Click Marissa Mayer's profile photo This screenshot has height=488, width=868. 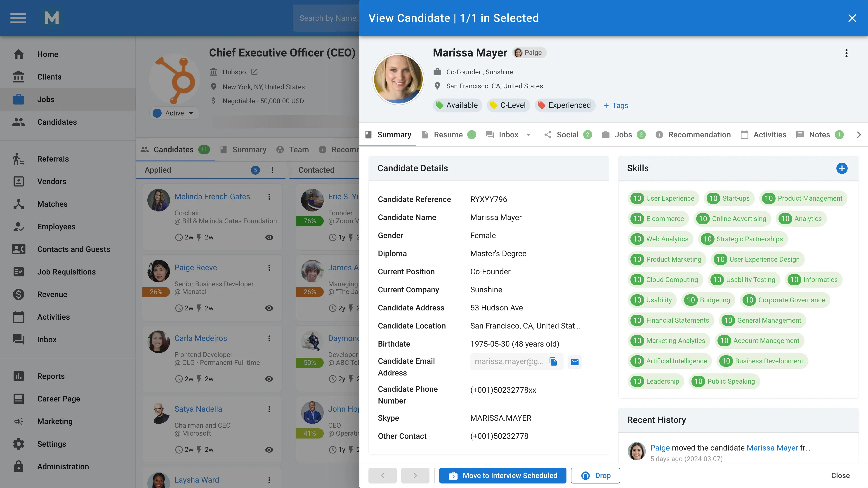[x=398, y=79]
